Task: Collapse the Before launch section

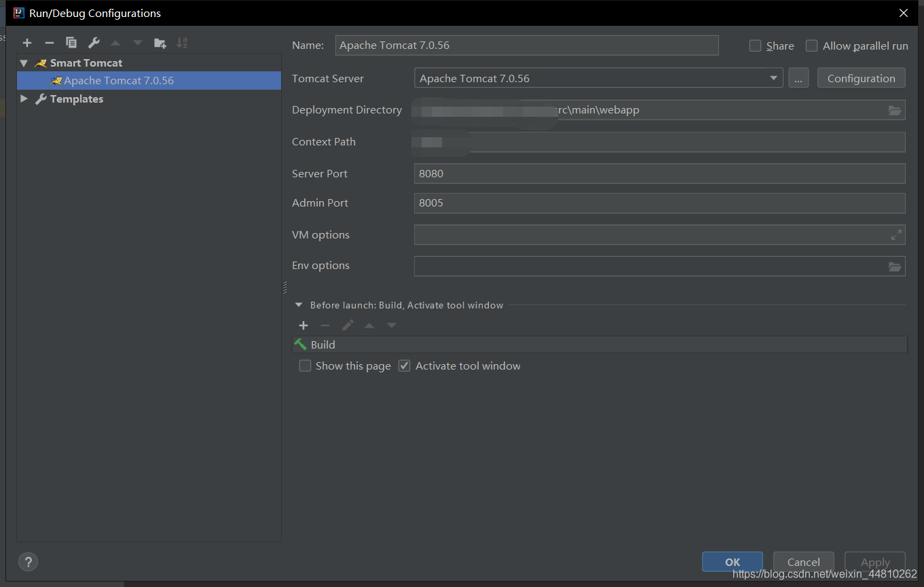Action: pyautogui.click(x=299, y=305)
